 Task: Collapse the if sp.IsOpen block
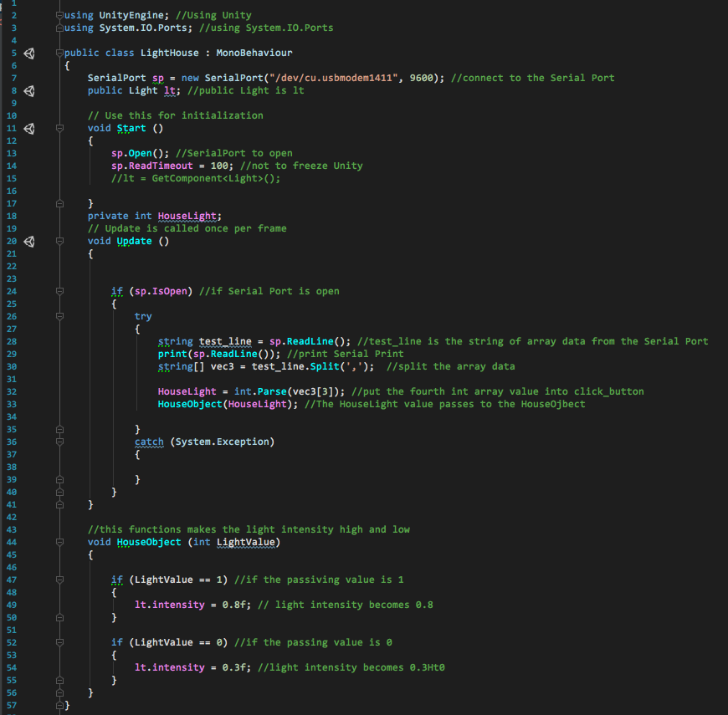tap(59, 291)
